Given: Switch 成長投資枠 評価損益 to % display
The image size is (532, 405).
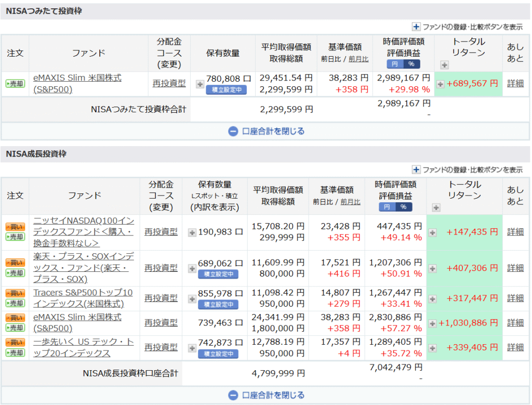Looking at the screenshot, I should tap(404, 207).
